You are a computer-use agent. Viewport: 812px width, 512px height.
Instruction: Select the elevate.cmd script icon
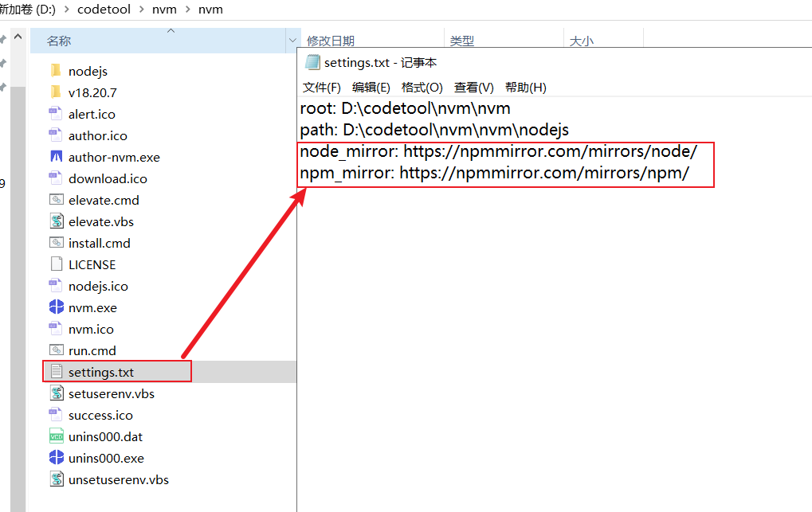[x=56, y=200]
